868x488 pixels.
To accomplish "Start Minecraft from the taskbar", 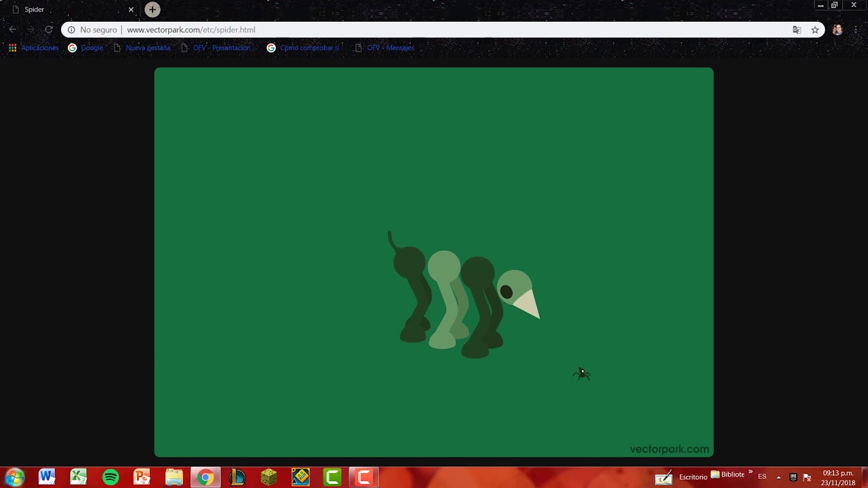I will coord(268,476).
